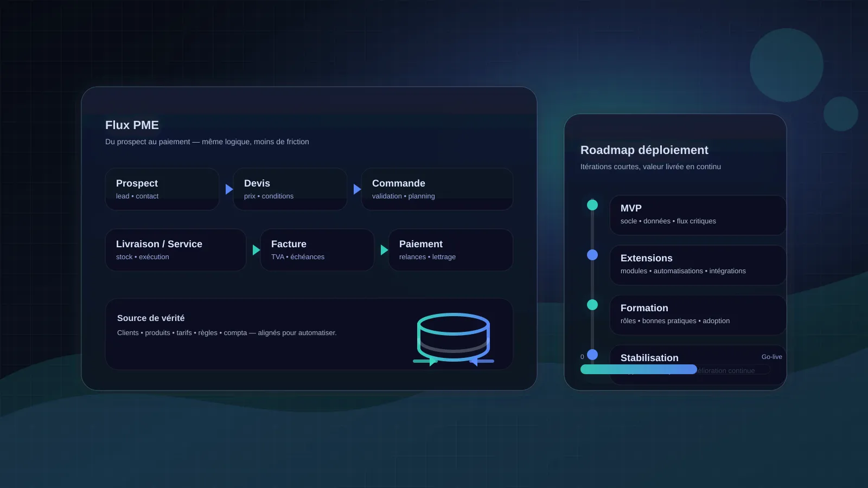
Task: Select the Stabilisation timeline dot
Action: click(x=592, y=355)
